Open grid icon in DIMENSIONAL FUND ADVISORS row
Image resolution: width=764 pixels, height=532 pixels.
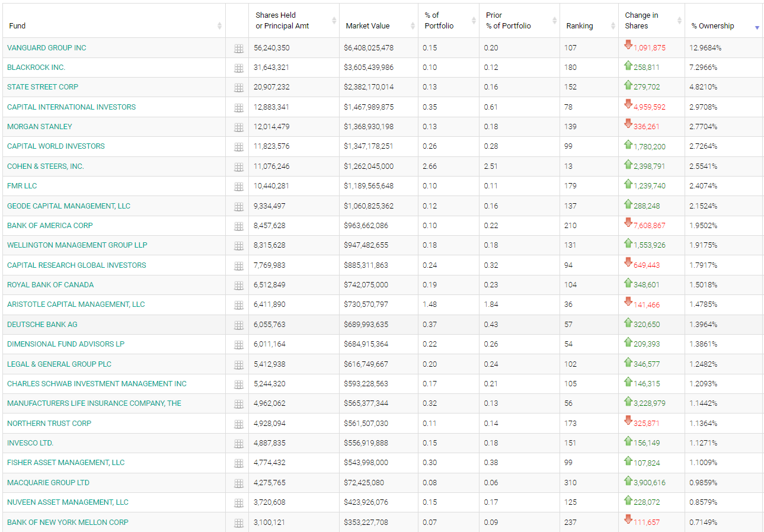(x=239, y=345)
